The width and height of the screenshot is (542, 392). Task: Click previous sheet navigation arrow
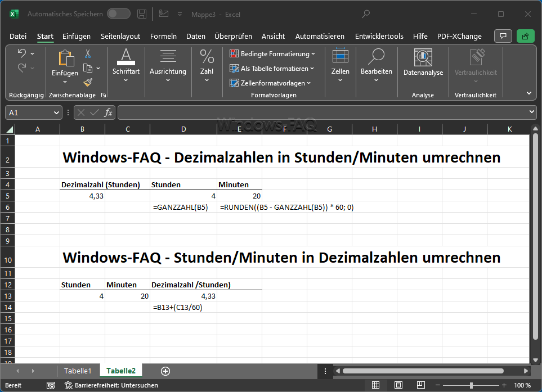(17, 371)
